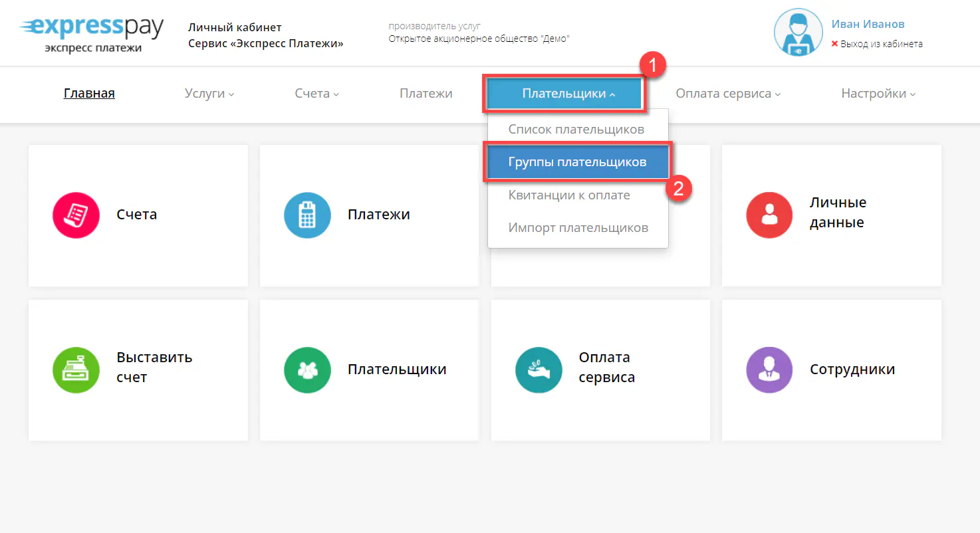Screen dimensions: 980x533
Task: Select Квитанции к оплате menu item
Action: [568, 195]
